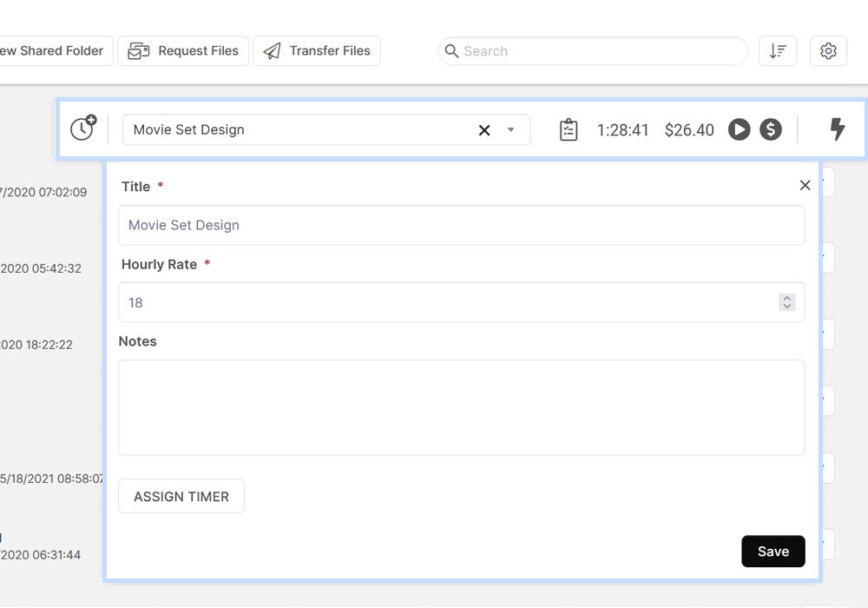Image resolution: width=868 pixels, height=608 pixels.
Task: Start the timer with the play button
Action: click(739, 129)
